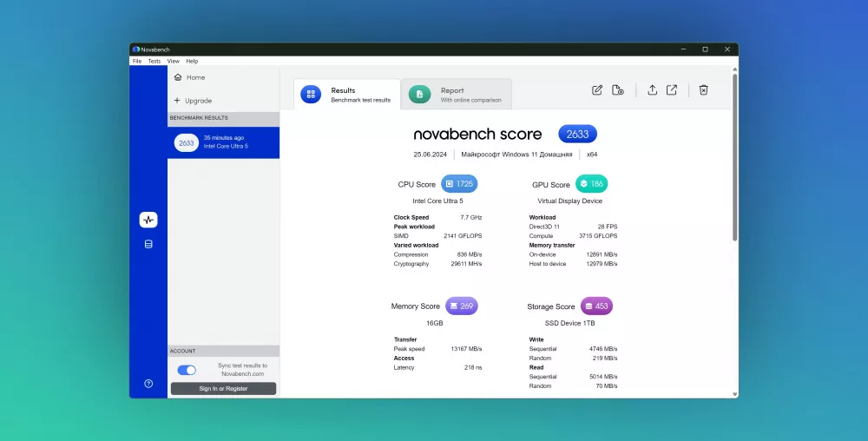The height and width of the screenshot is (441, 868).
Task: Open the View menu
Action: point(174,61)
